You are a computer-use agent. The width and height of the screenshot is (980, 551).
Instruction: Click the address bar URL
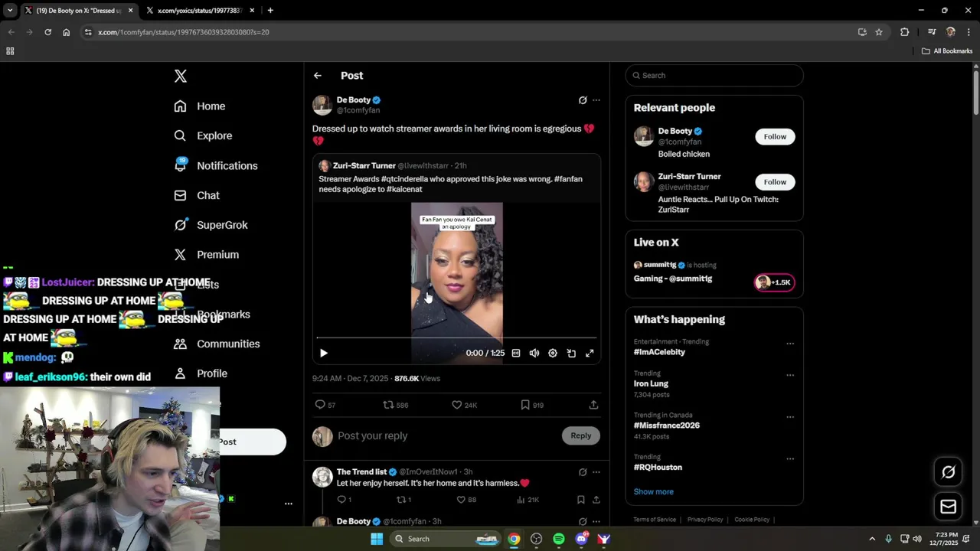(184, 32)
